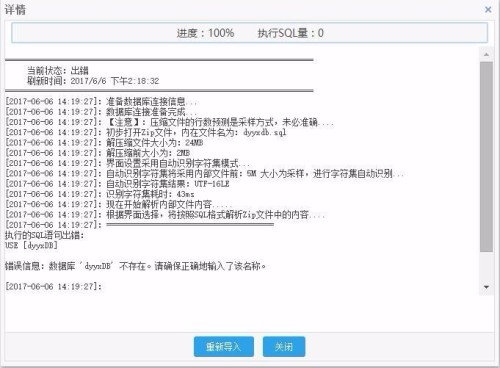This screenshot has width=500, height=368.
Task: Select the 自动识别字符集结果：UTF-16LE line
Action: coord(117,184)
